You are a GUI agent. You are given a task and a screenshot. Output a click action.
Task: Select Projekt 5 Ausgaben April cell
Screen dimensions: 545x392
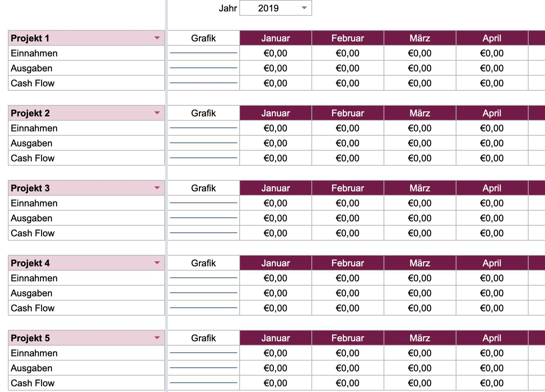pos(492,368)
